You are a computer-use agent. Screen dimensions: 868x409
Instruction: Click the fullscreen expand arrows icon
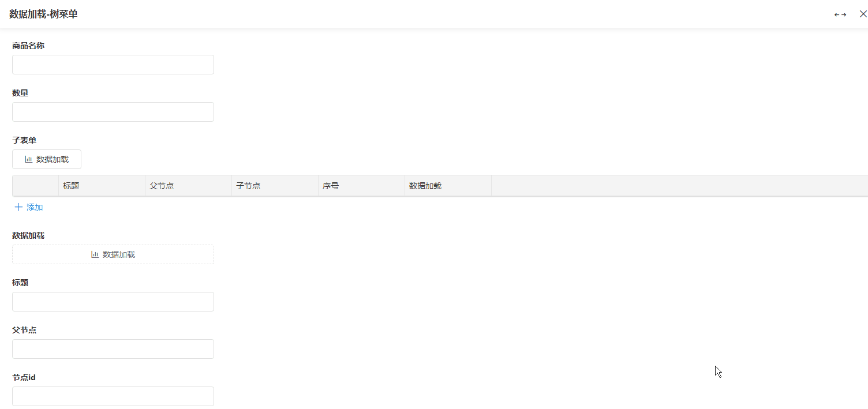(x=840, y=14)
